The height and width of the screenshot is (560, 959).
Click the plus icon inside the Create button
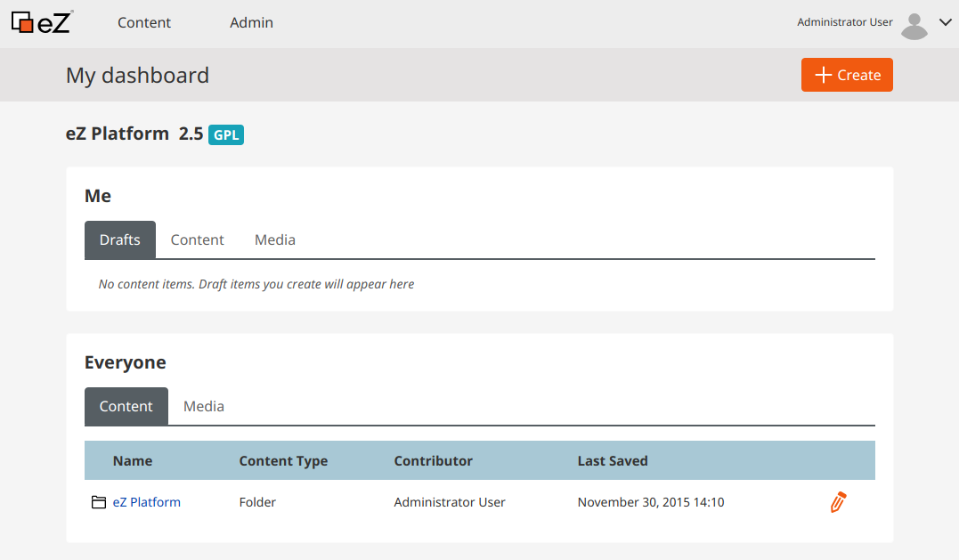(x=823, y=75)
